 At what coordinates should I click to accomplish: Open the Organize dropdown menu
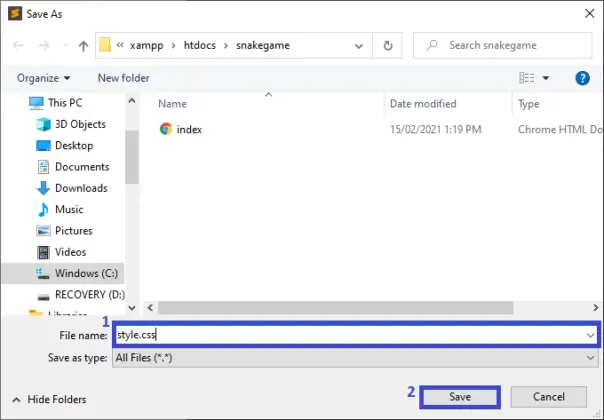[x=43, y=78]
